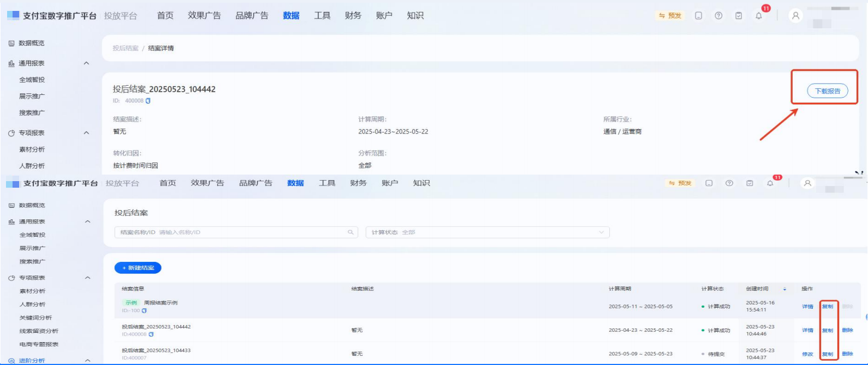The width and height of the screenshot is (868, 365).
Task: Copy ID 400008 via icon on detail page
Action: coord(148,101)
